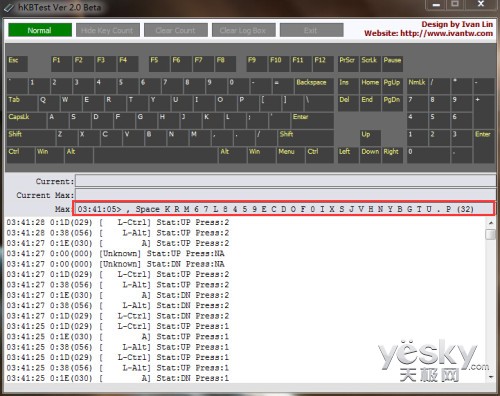Viewport: 500px width, 396px height.
Task: Click the Menu key tile
Action: (x=290, y=155)
